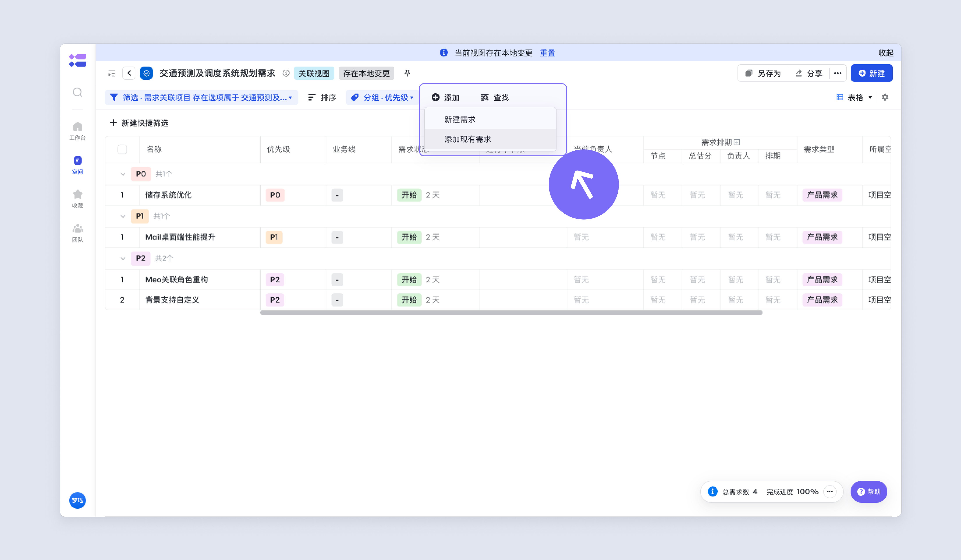Image resolution: width=961 pixels, height=560 pixels.
Task: Open 空间 space section
Action: click(x=77, y=165)
